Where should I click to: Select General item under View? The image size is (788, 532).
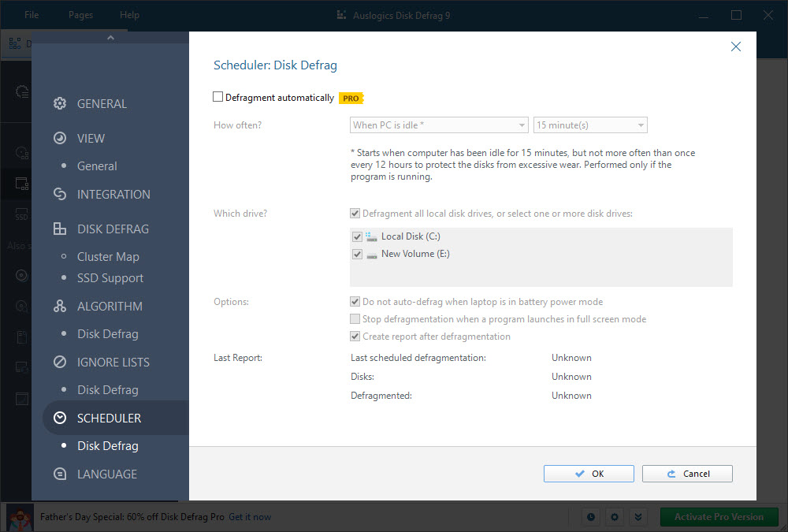click(x=97, y=166)
